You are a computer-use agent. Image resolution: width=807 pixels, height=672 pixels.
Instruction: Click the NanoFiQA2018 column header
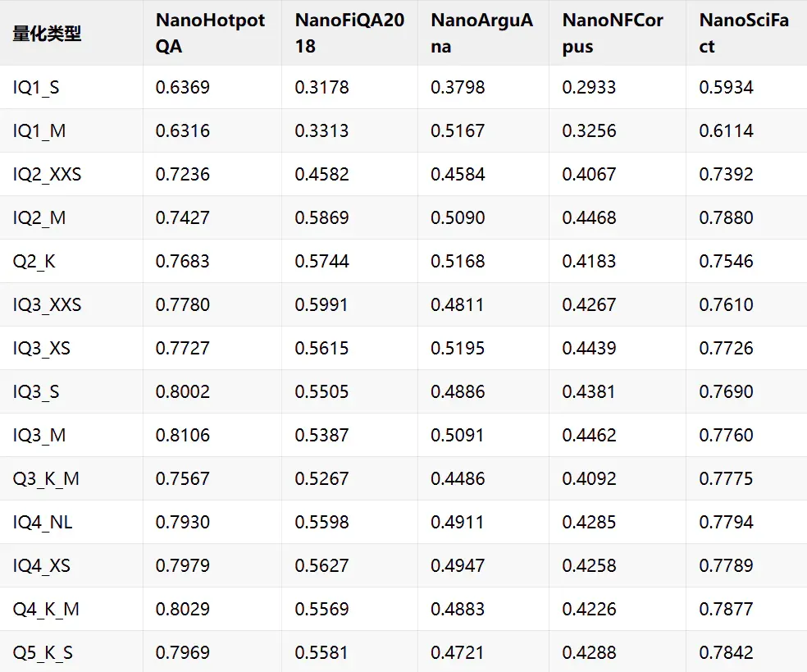point(349,34)
